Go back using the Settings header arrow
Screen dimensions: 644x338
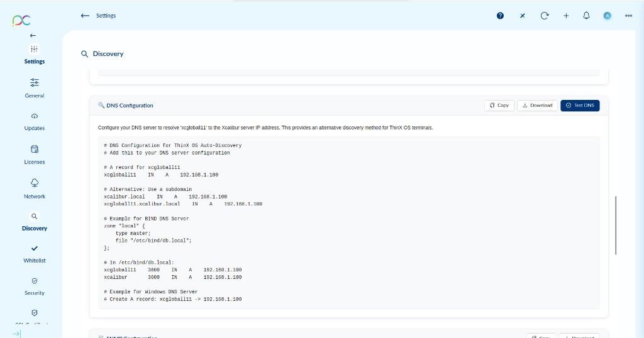(85, 16)
